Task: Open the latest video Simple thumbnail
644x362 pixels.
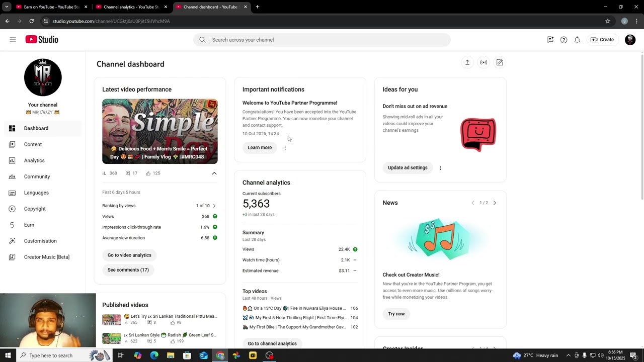Action: point(160,131)
